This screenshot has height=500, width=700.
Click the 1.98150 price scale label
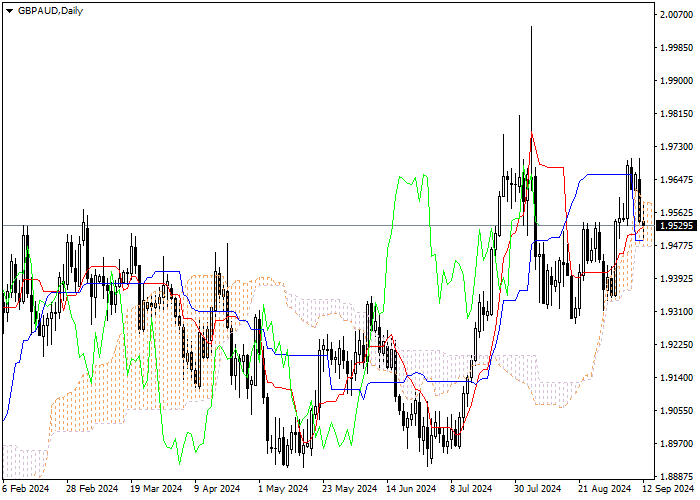click(x=677, y=114)
